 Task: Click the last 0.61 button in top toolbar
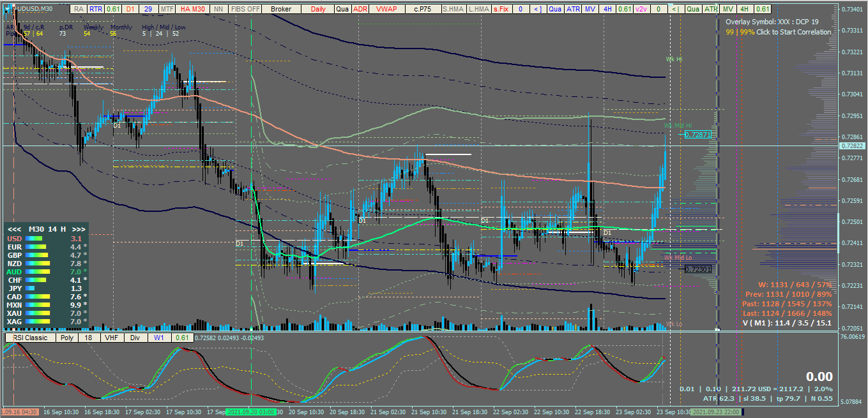pyautogui.click(x=763, y=9)
